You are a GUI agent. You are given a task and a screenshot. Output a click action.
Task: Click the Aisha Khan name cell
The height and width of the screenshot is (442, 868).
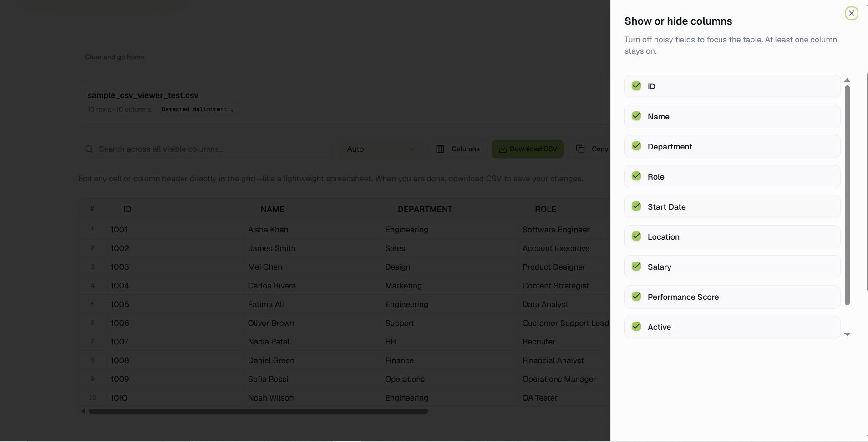pos(312,230)
